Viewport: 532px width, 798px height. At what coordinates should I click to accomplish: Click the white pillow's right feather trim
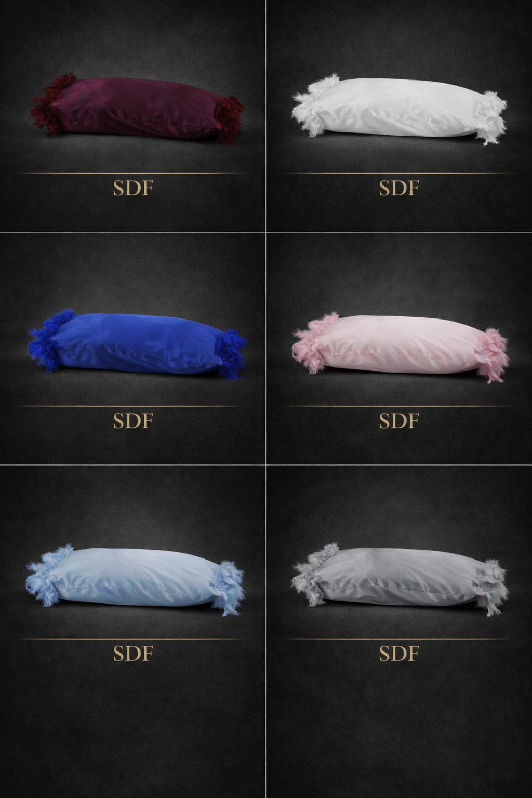[x=490, y=117]
